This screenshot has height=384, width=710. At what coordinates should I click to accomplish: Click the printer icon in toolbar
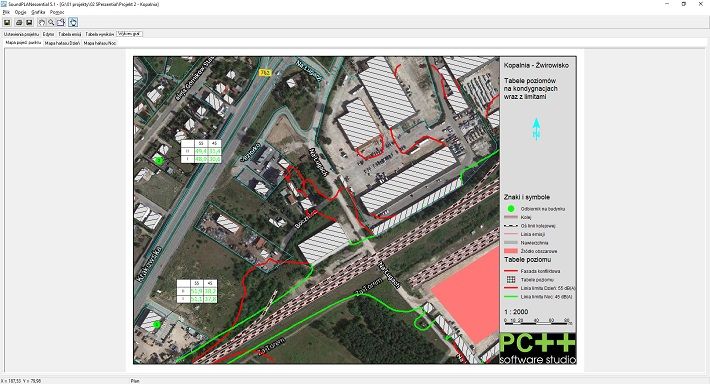[x=19, y=22]
